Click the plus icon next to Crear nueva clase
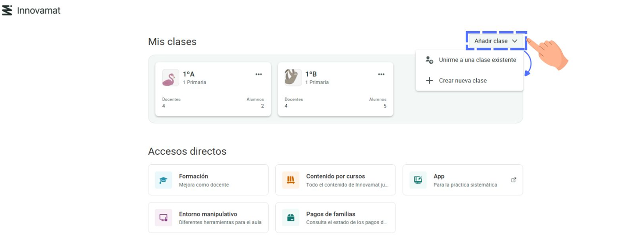Viewport: 644px width, 236px height. click(429, 81)
